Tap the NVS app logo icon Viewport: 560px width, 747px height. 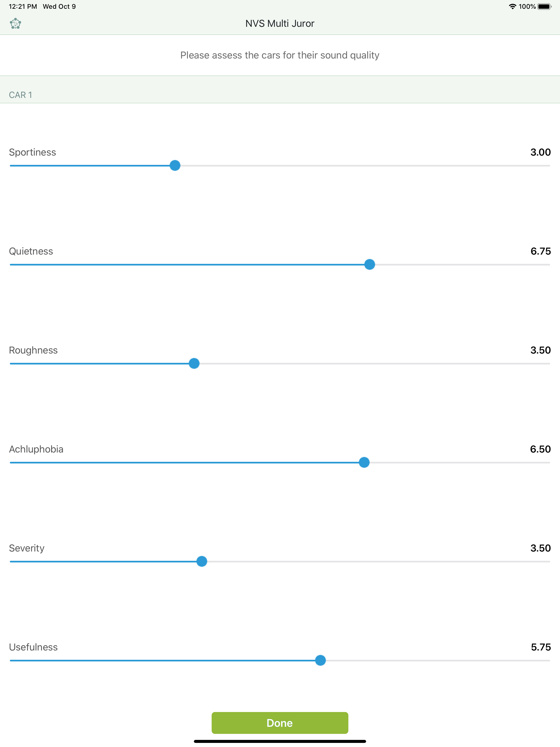point(16,23)
